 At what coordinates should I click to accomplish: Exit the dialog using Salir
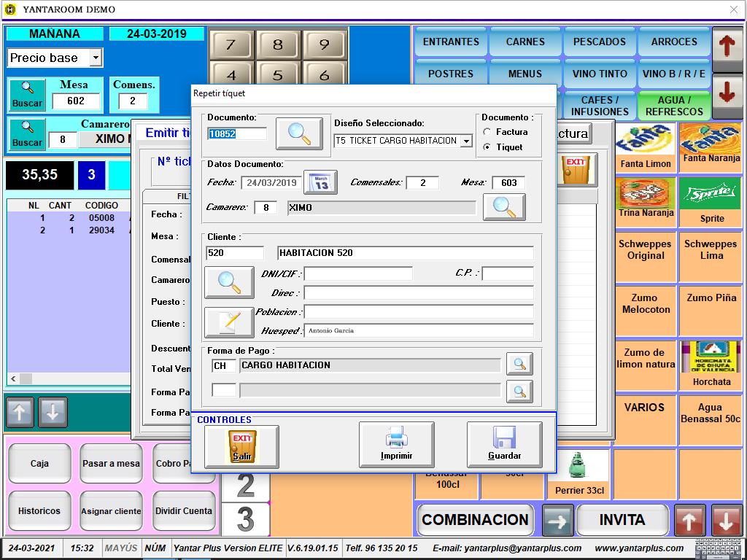241,445
